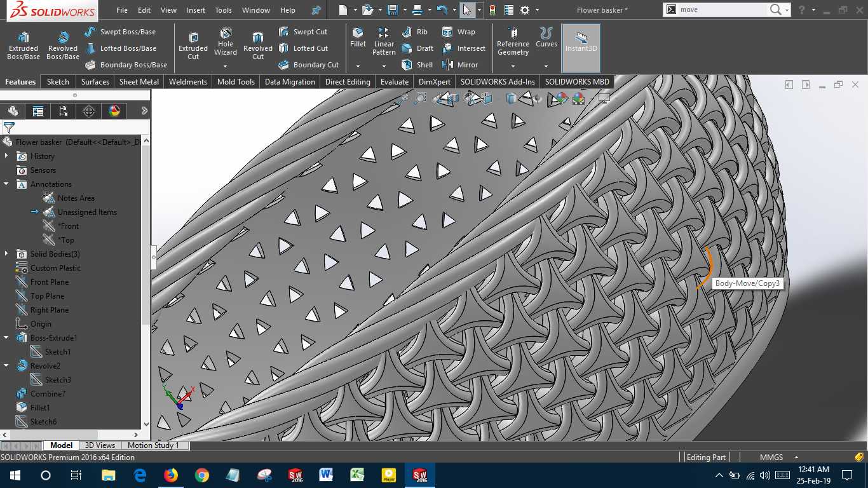
Task: Collapse the Boss-Extrude1 feature node
Action: [6, 337]
